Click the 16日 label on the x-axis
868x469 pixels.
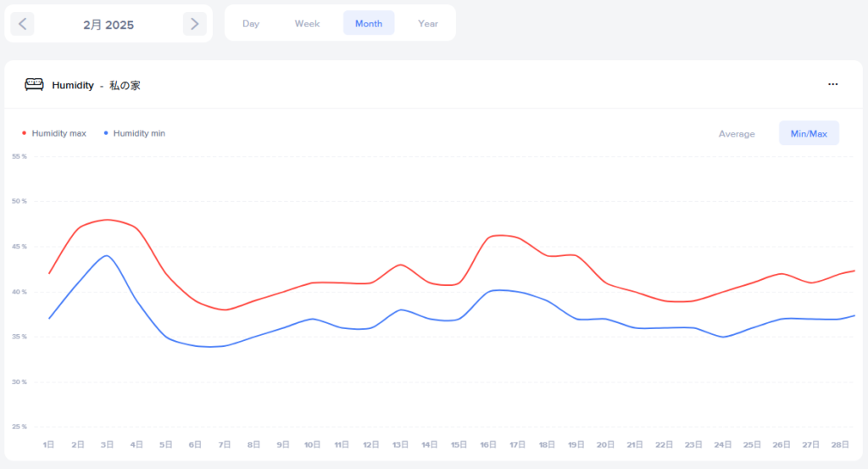coord(488,444)
